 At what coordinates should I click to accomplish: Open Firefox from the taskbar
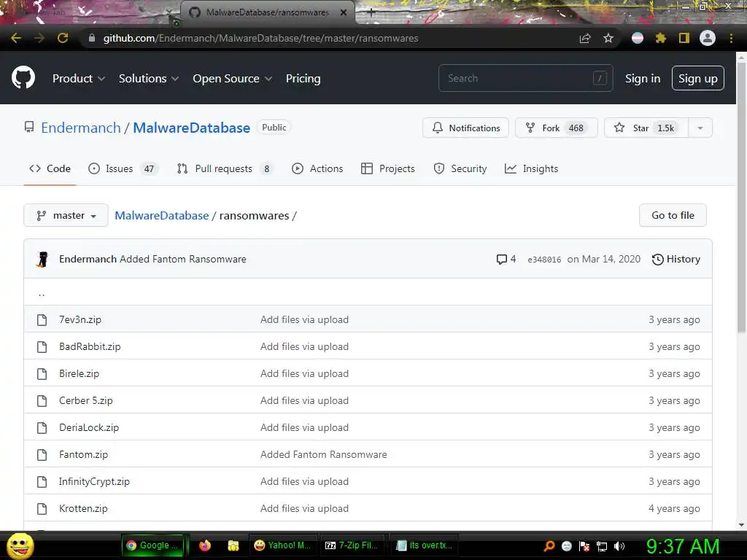click(x=205, y=545)
